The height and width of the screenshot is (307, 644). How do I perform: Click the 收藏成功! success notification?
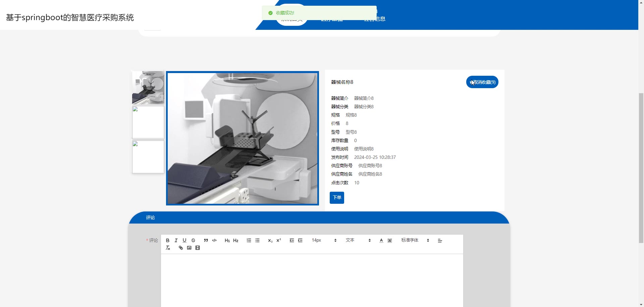tap(319, 13)
